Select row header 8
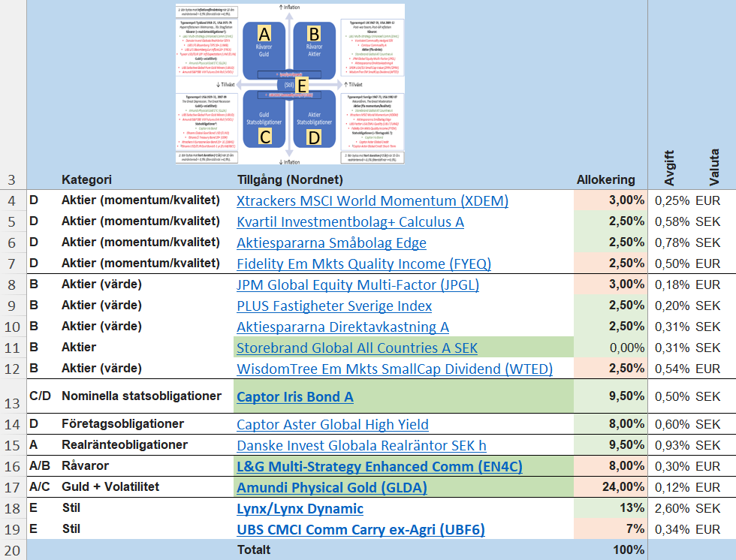This screenshot has height=560, width=736. coord(12,285)
